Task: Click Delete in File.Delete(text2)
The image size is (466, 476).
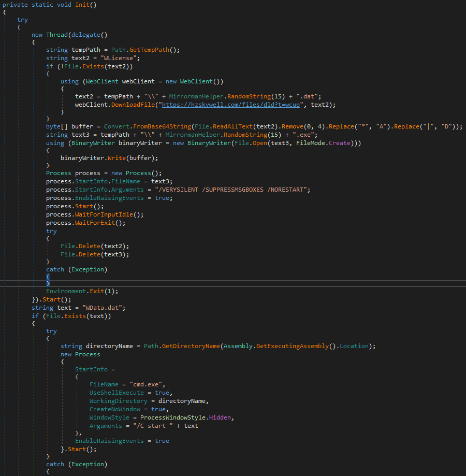Action: click(90, 246)
